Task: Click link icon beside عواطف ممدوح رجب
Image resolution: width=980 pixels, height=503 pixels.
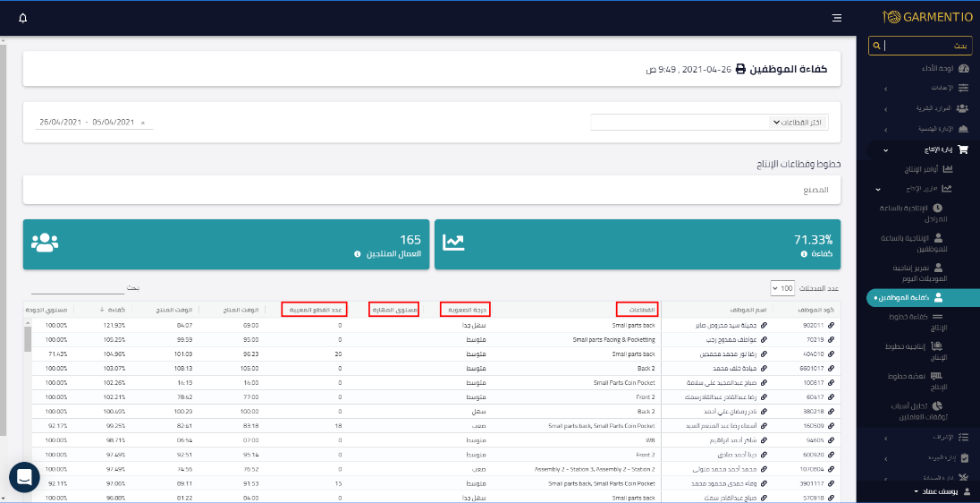Action: (764, 340)
